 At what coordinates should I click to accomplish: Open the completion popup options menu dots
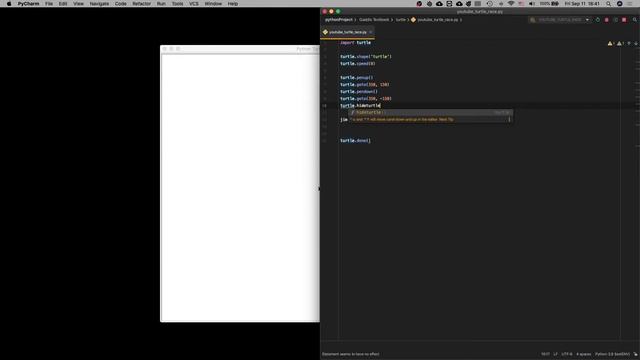point(509,120)
